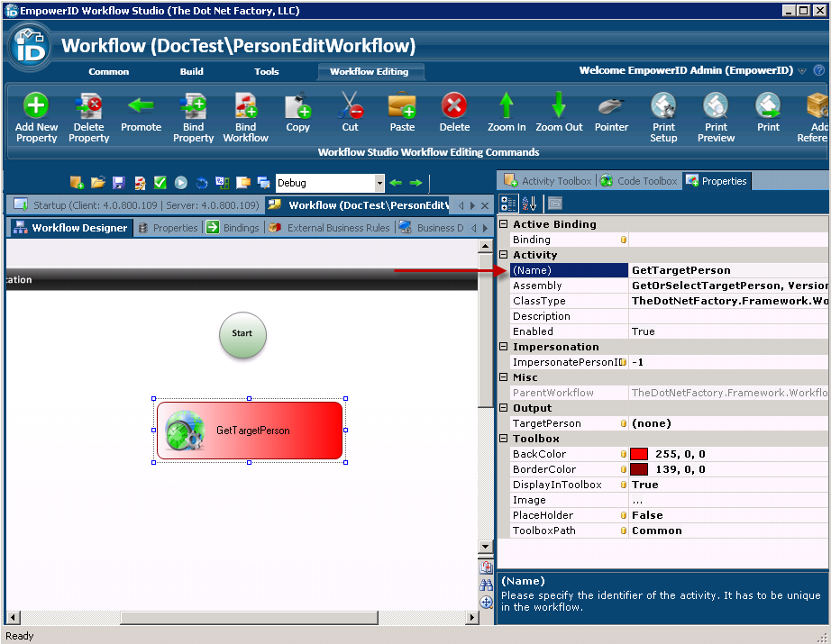Switch to the Build ribbon tab
Image resolution: width=831 pixels, height=644 pixels.
pos(191,71)
